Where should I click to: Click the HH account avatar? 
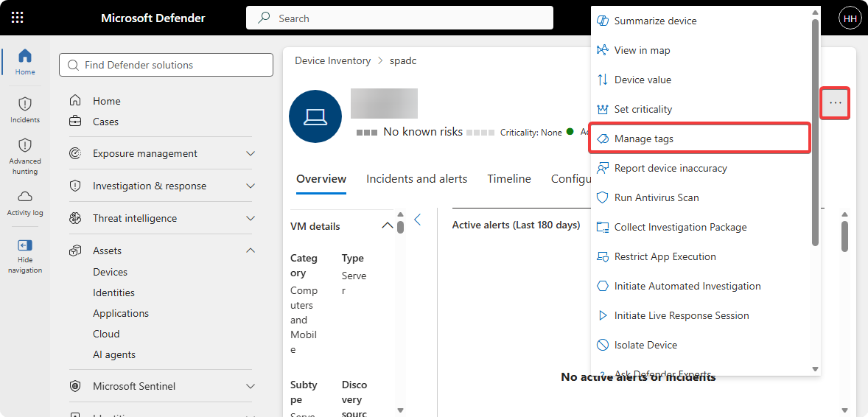(x=850, y=18)
